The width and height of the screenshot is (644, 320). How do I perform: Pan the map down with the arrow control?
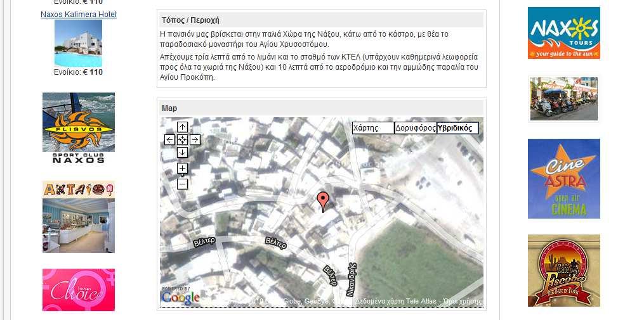click(x=182, y=152)
